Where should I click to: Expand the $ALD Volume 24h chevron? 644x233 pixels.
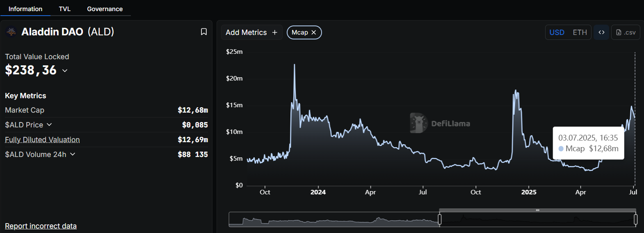(73, 154)
